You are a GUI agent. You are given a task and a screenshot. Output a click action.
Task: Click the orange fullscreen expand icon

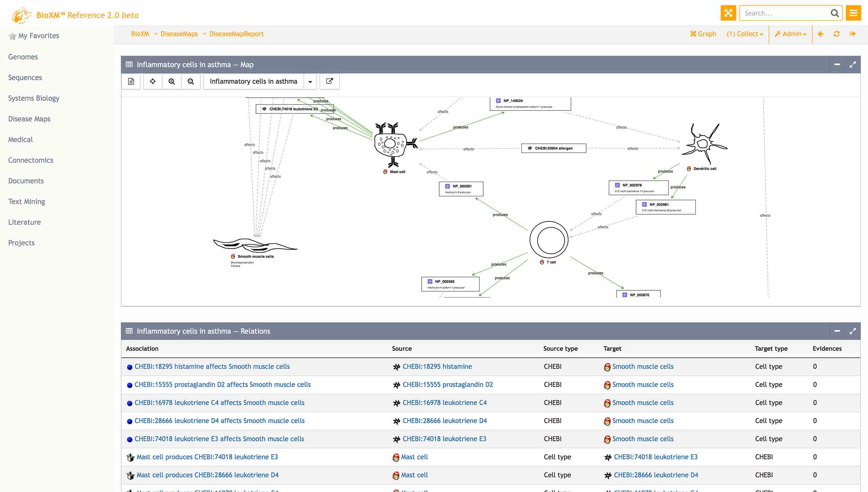click(x=728, y=13)
